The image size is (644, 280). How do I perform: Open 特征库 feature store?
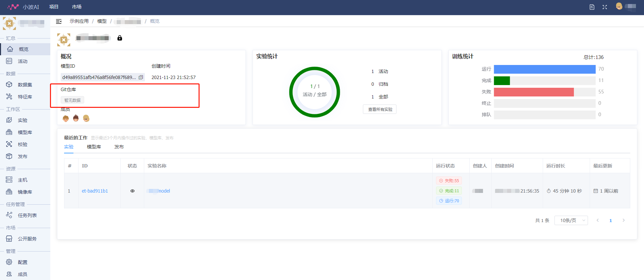click(25, 97)
